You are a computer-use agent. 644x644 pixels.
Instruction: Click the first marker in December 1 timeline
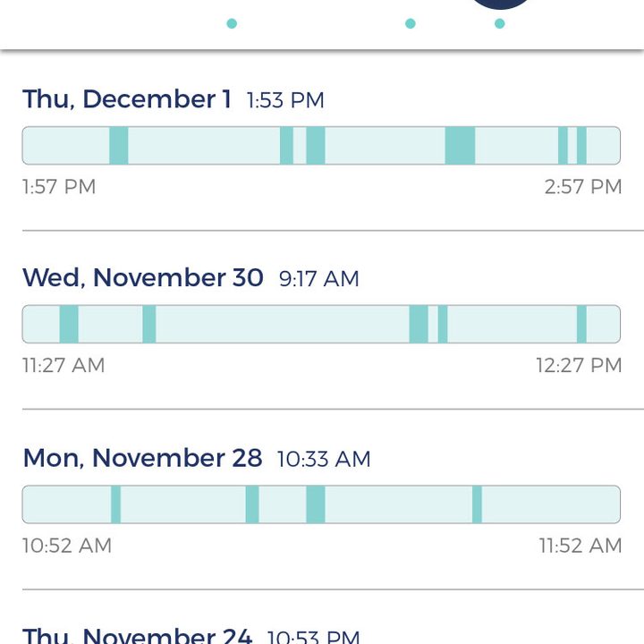(119, 146)
